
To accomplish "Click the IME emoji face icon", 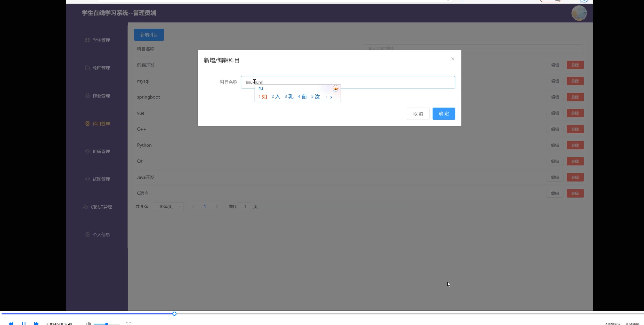I will (x=335, y=89).
